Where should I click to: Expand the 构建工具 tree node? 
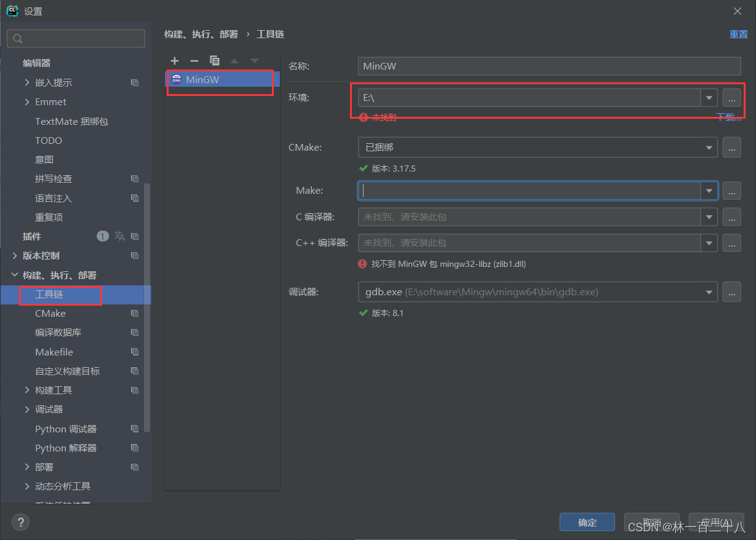(x=27, y=391)
